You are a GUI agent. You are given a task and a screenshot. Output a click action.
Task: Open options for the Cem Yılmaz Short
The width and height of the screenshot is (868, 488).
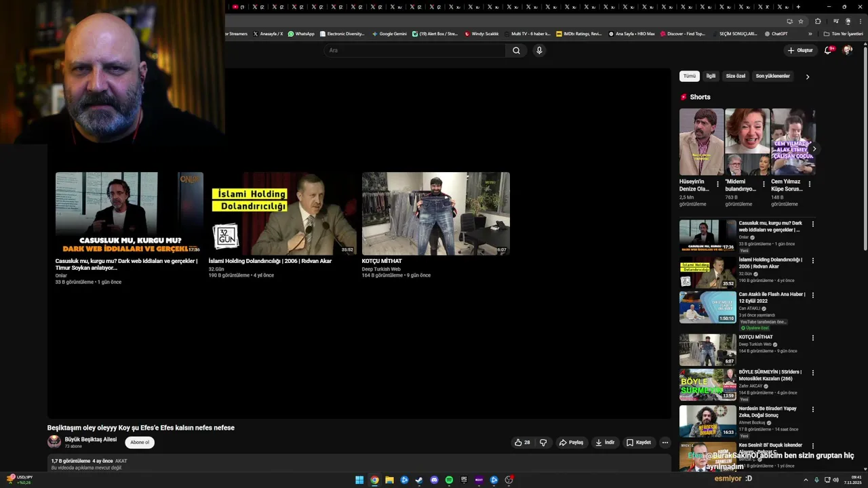(809, 184)
